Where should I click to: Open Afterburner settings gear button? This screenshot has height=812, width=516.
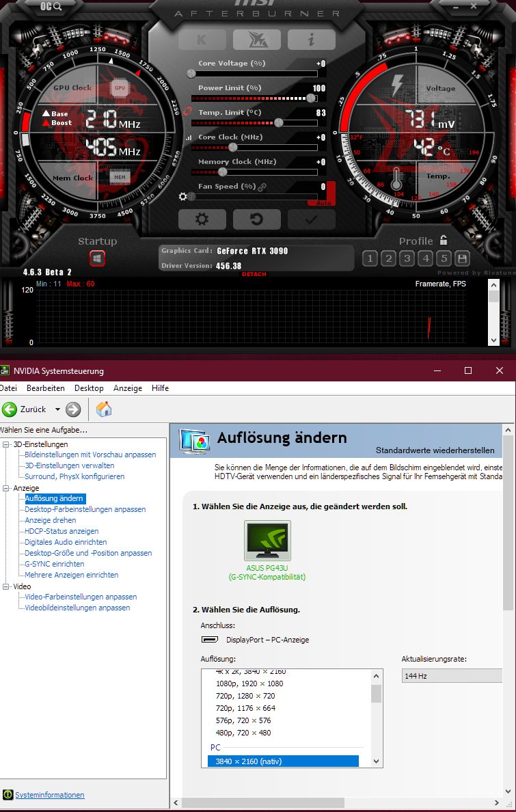pos(202,219)
